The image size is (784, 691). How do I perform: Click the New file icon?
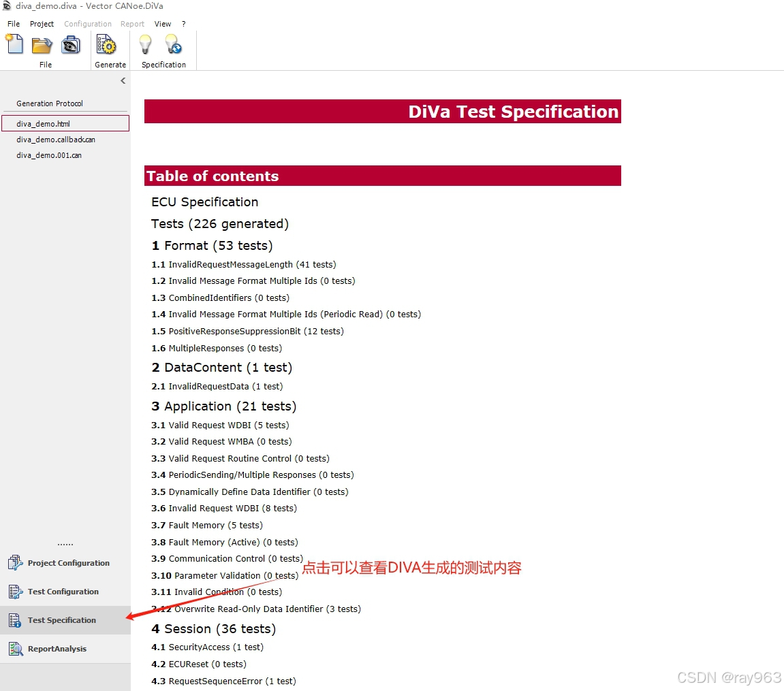(14, 44)
